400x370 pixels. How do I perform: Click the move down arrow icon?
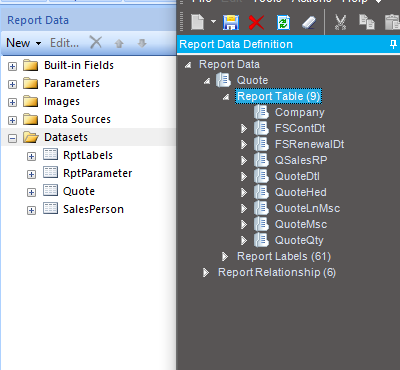pyautogui.click(x=142, y=43)
